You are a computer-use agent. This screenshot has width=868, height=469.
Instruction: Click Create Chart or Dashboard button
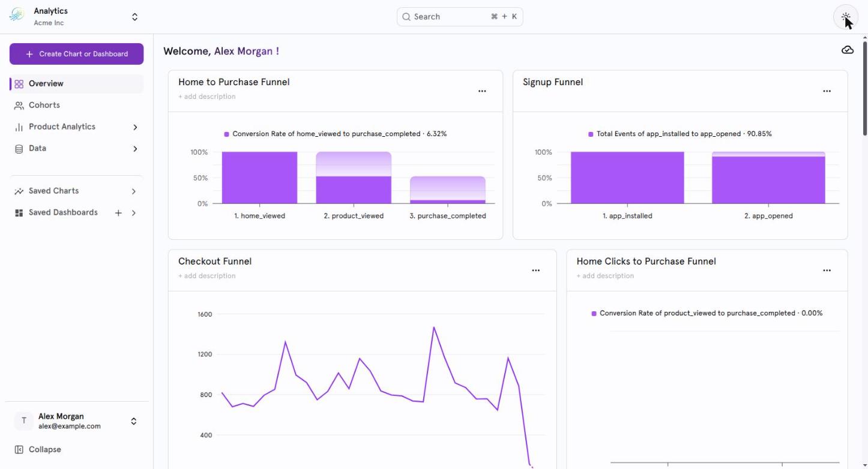76,54
